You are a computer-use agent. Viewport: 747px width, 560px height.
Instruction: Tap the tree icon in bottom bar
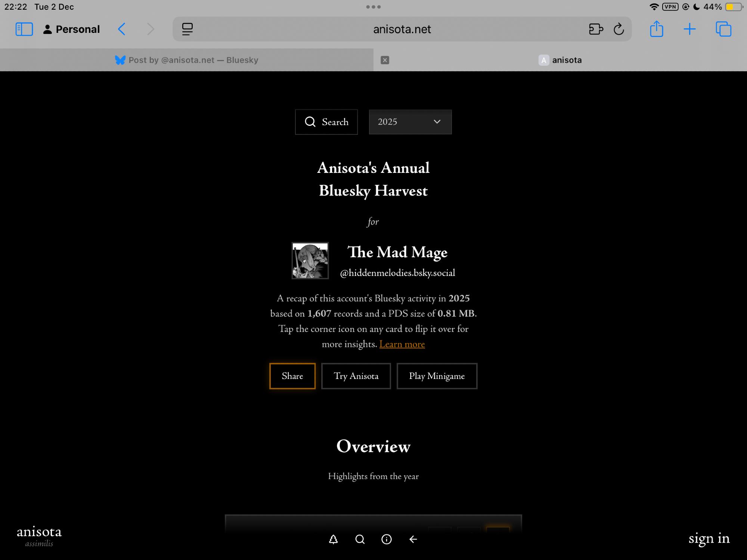[333, 539]
